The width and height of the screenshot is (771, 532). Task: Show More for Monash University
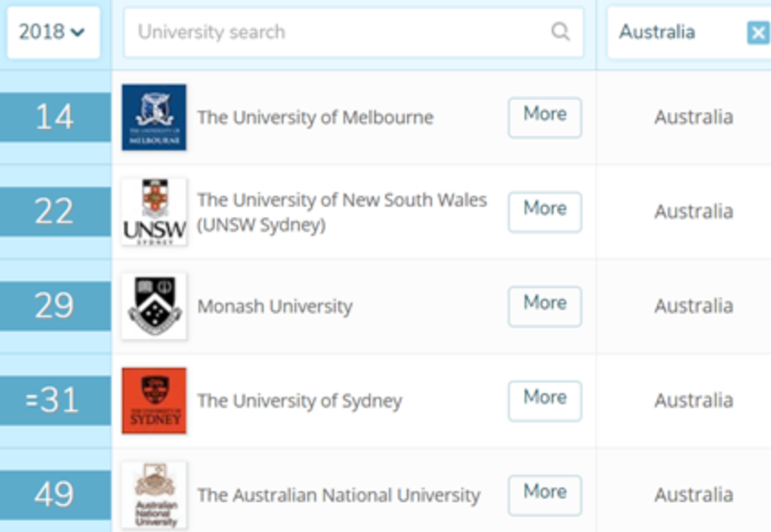[x=545, y=305]
